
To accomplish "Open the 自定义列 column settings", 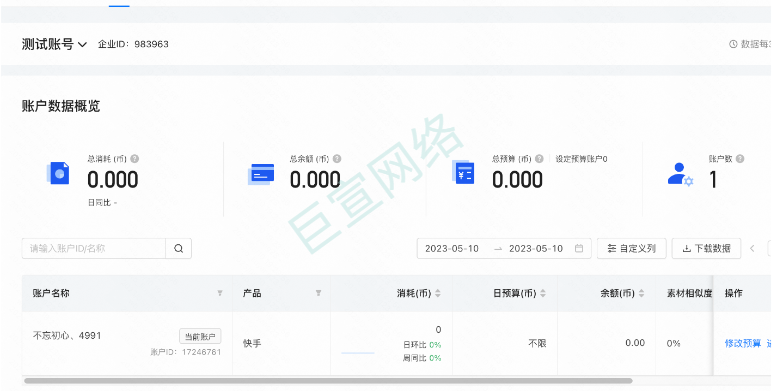I will pos(632,248).
